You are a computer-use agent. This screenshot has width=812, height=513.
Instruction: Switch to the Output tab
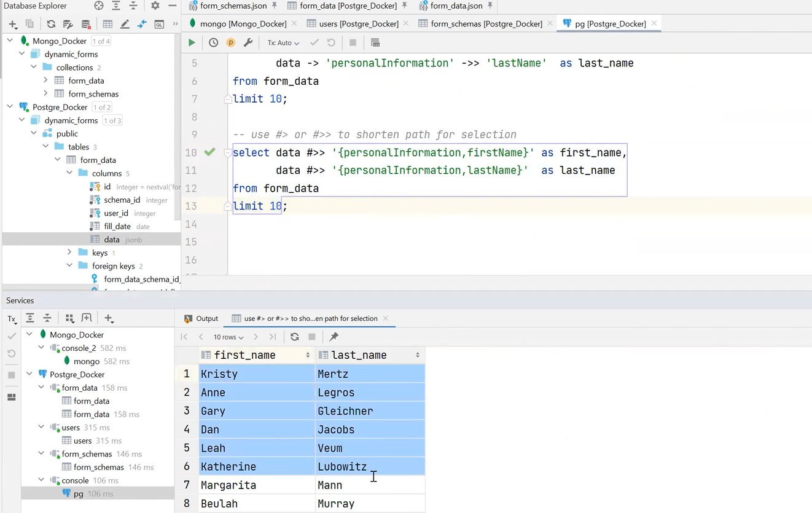coord(206,318)
